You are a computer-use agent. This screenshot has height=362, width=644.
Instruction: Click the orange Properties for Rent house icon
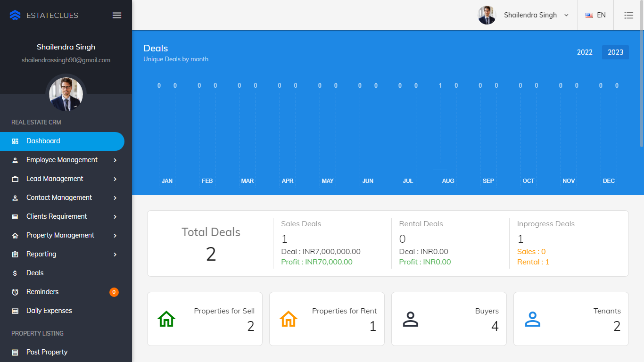click(289, 319)
